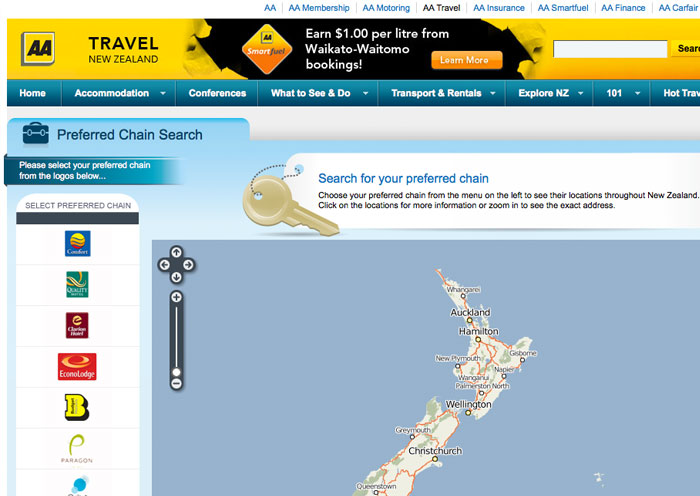The width and height of the screenshot is (700, 496).
Task: Choose the Paragon chain logo
Action: coord(77,449)
